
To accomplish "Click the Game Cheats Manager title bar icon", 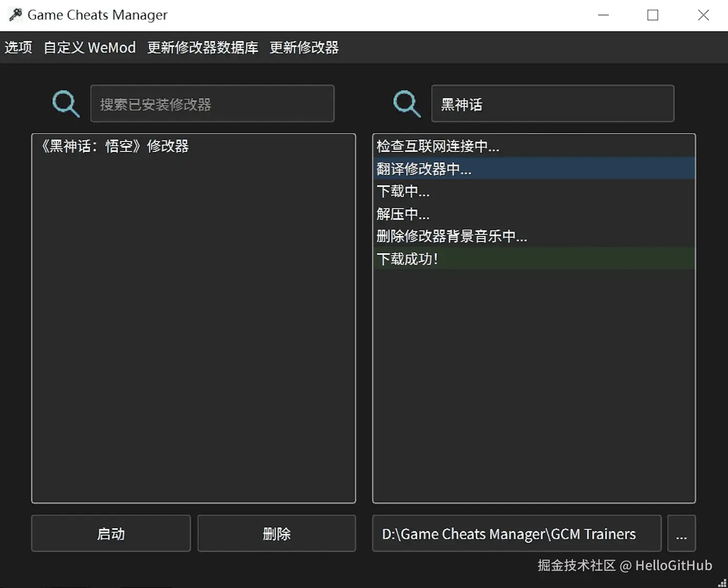I will coord(15,15).
